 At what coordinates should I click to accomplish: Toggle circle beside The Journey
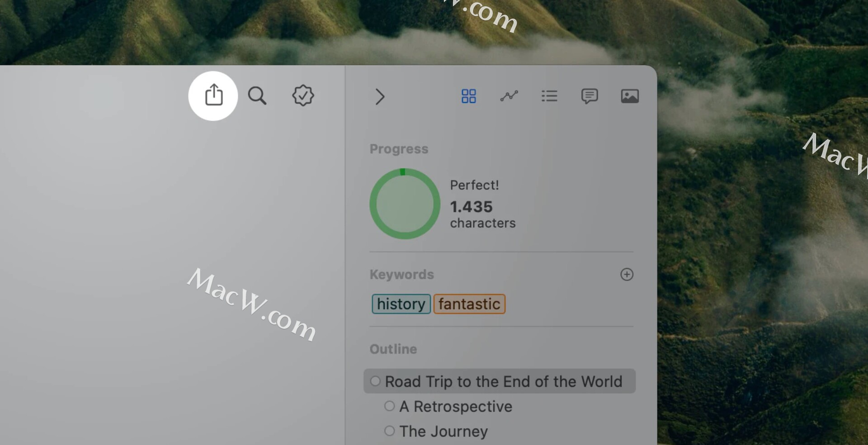click(389, 431)
